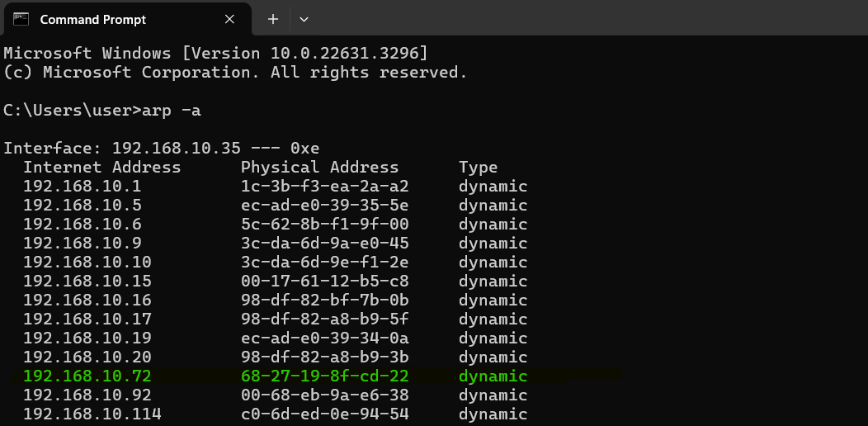This screenshot has height=426, width=868.
Task: Click the 'Internet Address' column header
Action: click(101, 168)
